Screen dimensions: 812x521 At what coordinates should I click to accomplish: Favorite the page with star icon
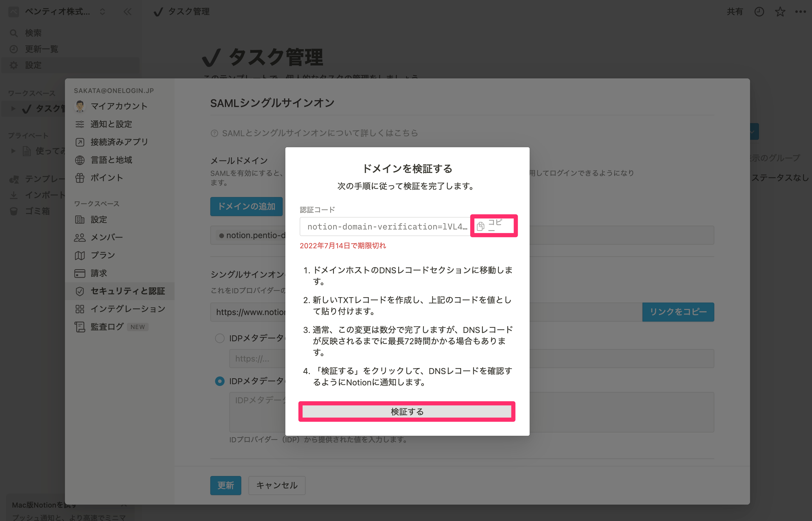pos(780,12)
